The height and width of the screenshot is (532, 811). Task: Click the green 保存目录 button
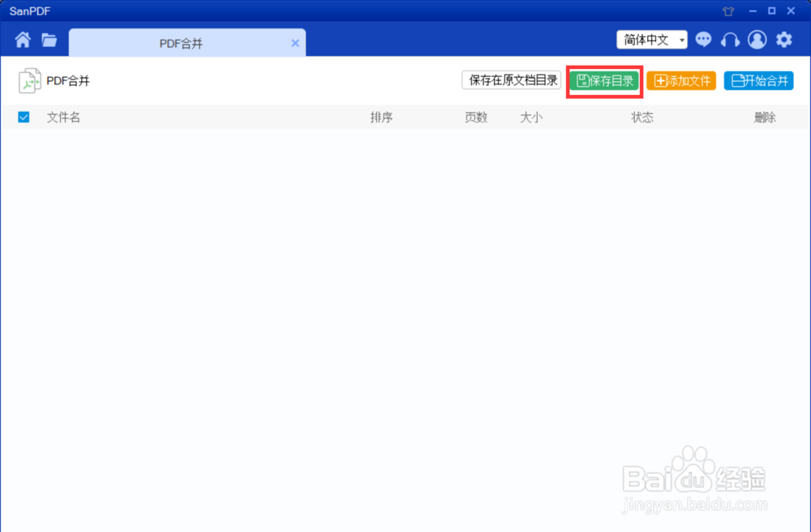click(x=605, y=80)
